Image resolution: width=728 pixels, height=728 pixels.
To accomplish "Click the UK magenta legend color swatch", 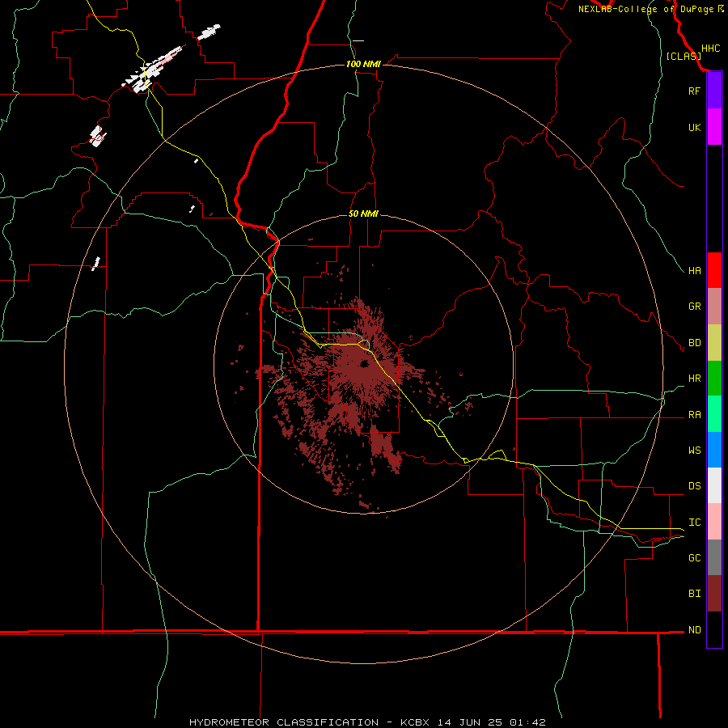I will [714, 127].
